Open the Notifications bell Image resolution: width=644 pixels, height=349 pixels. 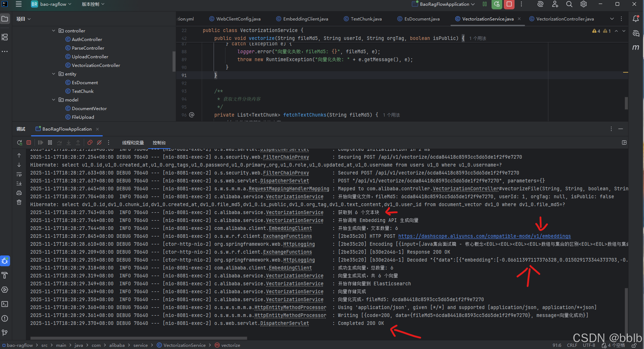point(636,19)
